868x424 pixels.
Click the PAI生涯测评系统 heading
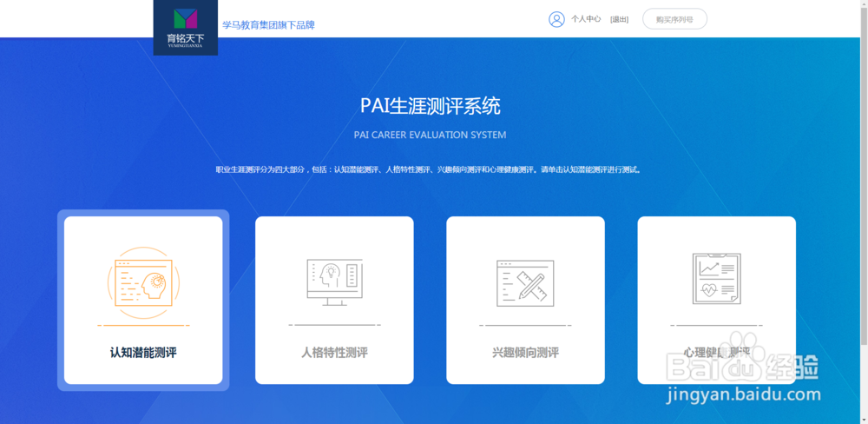point(431,106)
